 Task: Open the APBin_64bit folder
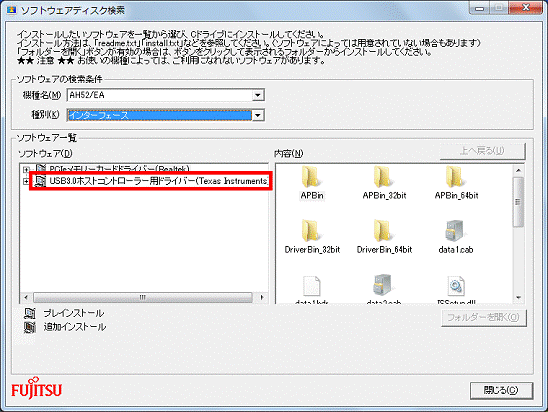coord(455,177)
